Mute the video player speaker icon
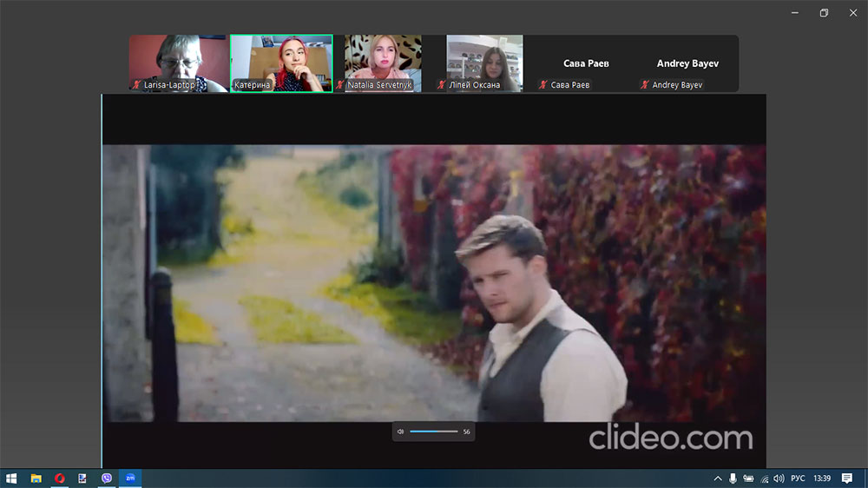 tap(400, 432)
